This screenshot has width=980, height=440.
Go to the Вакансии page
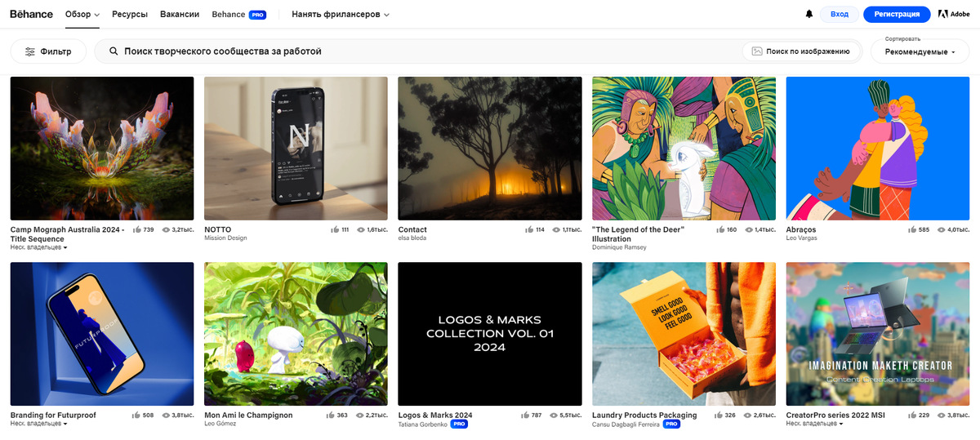tap(180, 14)
